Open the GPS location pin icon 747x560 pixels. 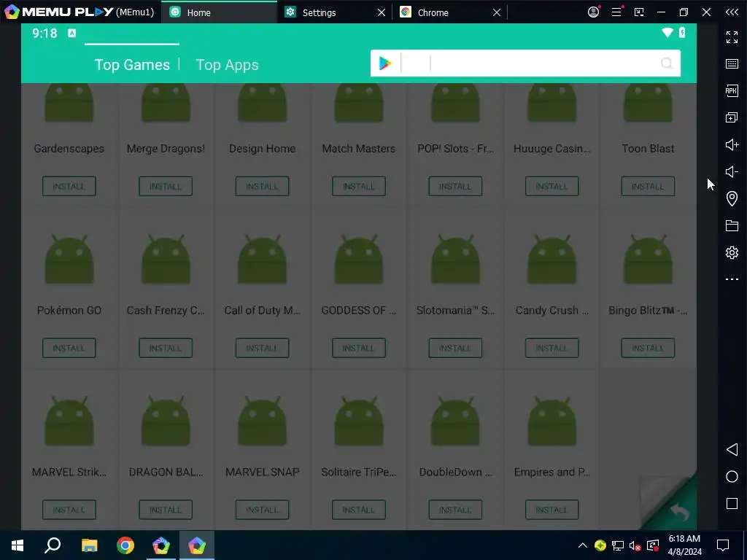[x=732, y=198]
